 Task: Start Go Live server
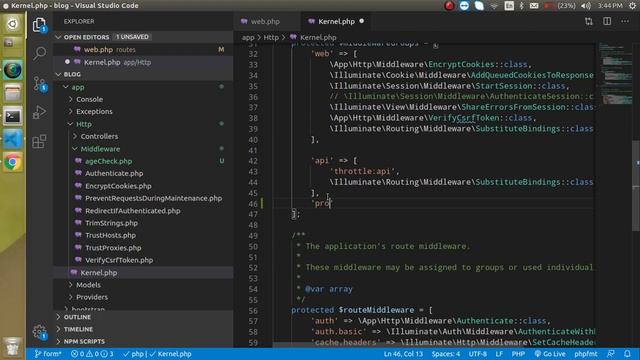pos(550,354)
